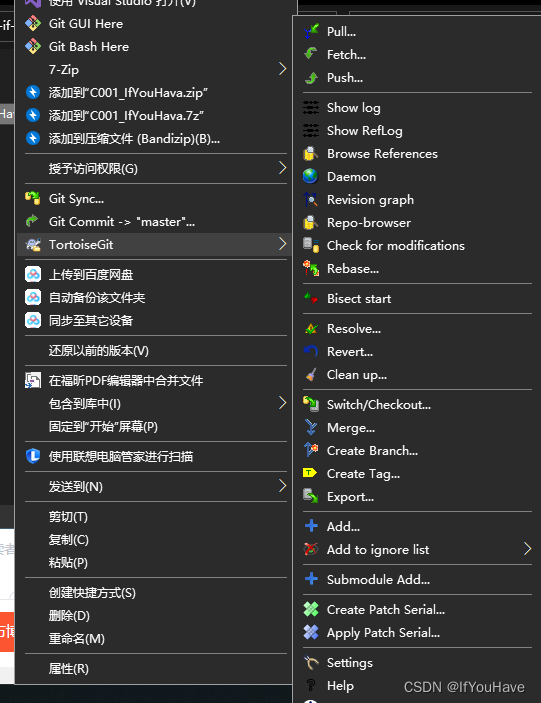Click the Revision graph icon
The height and width of the screenshot is (703, 541).
311,200
